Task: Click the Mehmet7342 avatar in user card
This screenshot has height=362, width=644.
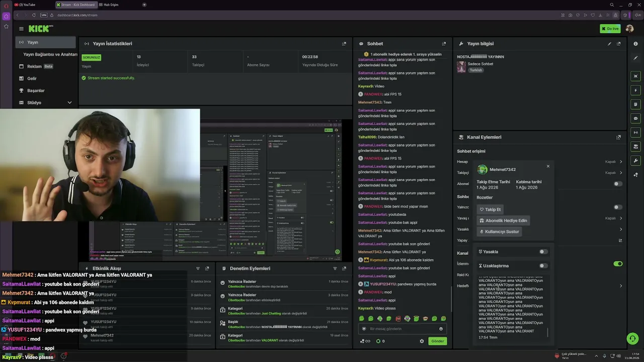Action: pos(482,169)
